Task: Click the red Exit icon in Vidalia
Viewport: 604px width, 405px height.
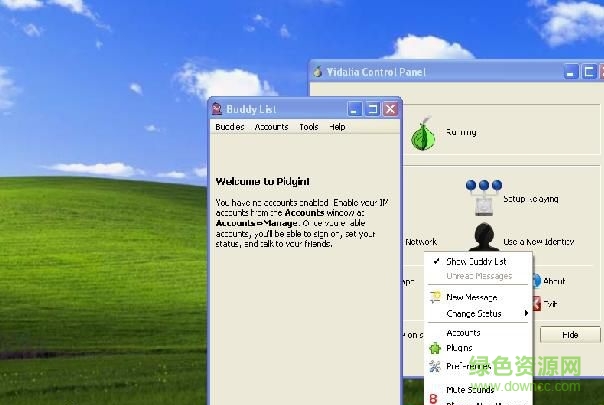Action: (x=536, y=303)
